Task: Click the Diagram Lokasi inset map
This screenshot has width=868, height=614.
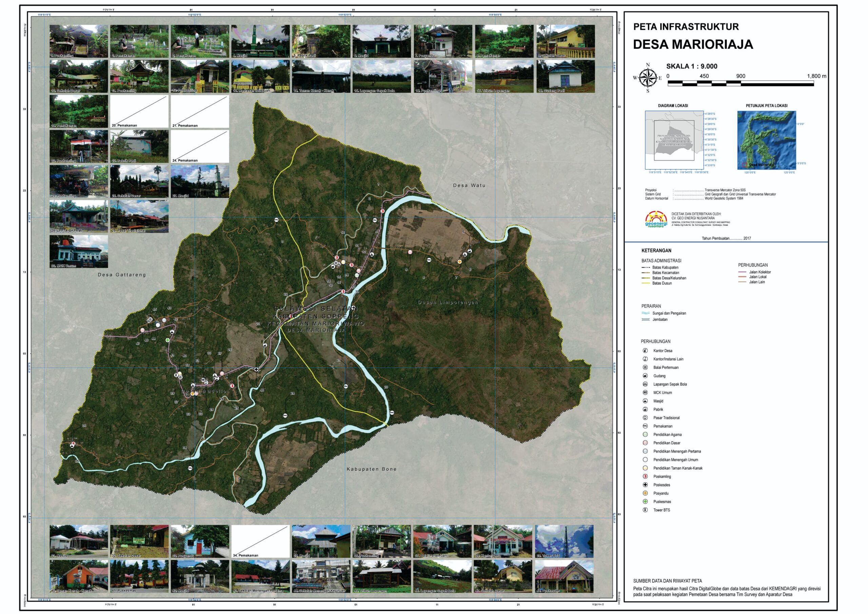Action: click(x=674, y=140)
